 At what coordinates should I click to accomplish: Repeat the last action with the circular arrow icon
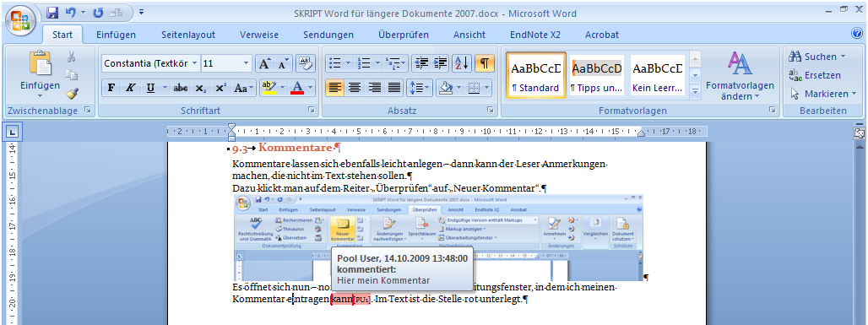point(97,12)
